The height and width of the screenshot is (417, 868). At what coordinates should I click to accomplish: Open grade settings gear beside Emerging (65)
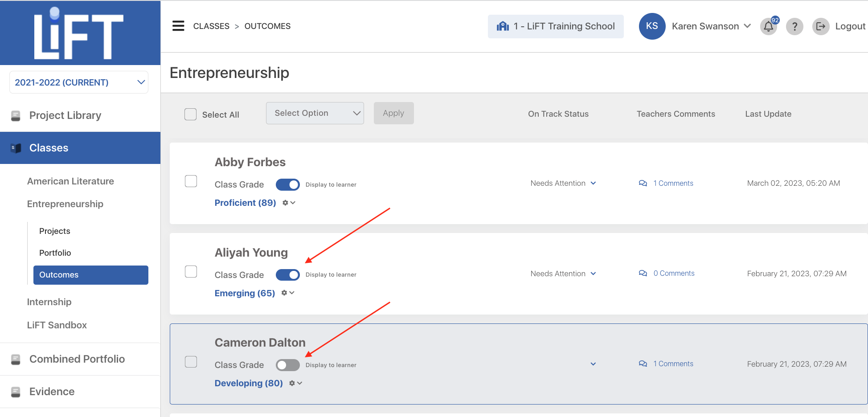[x=288, y=293]
